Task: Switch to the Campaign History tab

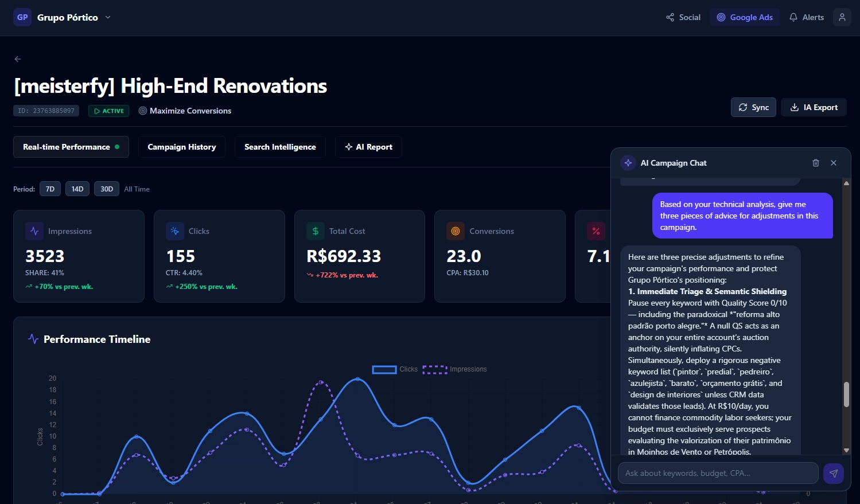Action: pyautogui.click(x=182, y=147)
